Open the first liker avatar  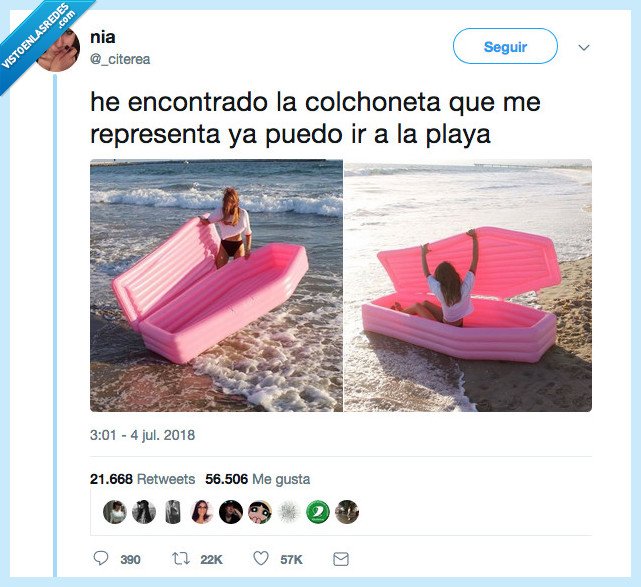coord(115,512)
